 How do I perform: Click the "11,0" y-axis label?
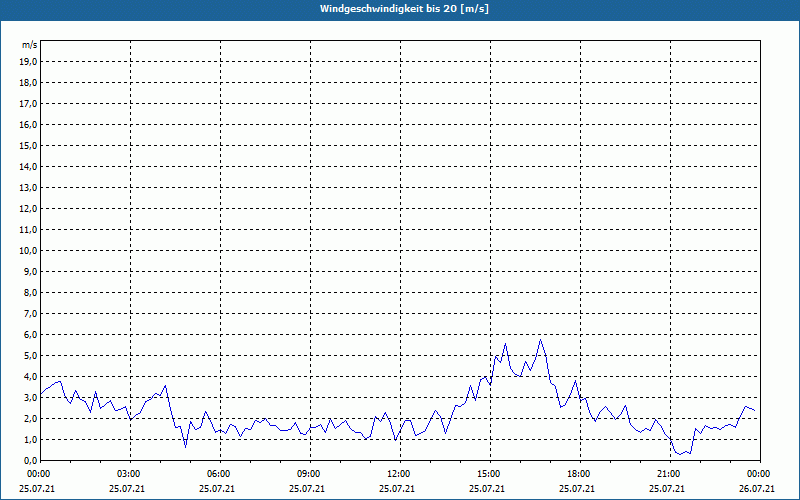point(28,230)
